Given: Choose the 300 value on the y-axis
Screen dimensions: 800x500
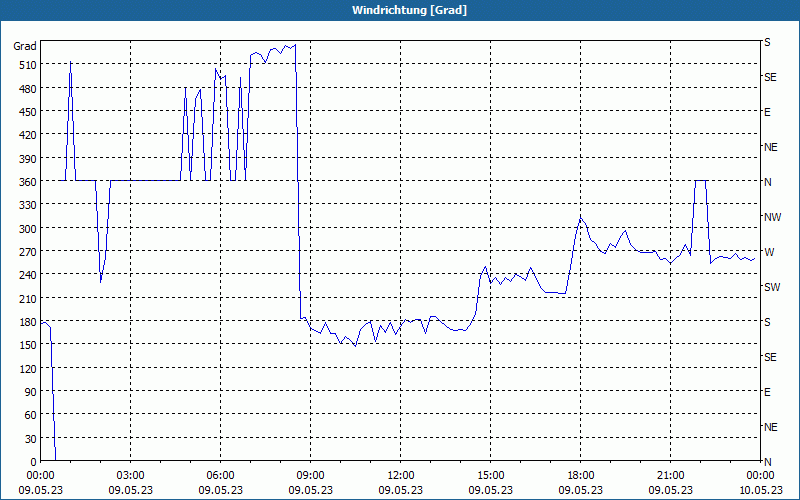Looking at the screenshot, I should coord(28,229).
